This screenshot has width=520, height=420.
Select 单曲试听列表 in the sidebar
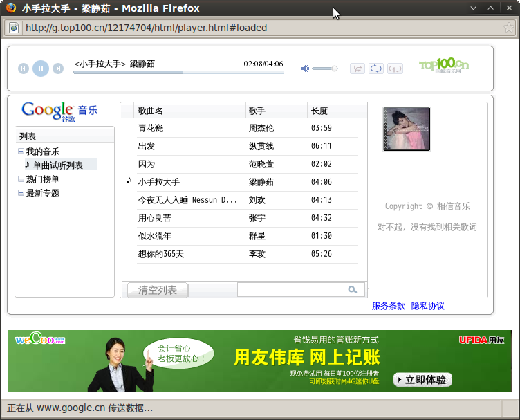coord(57,165)
